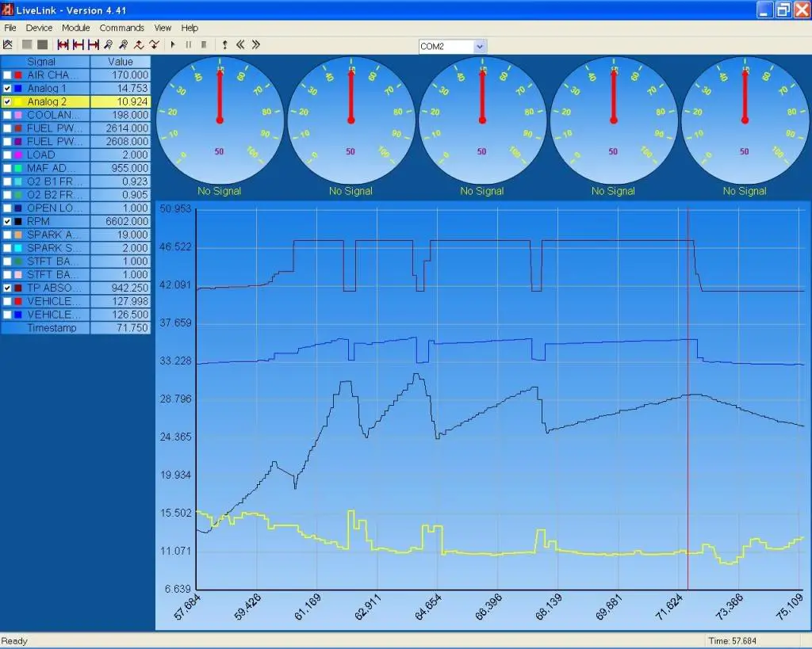Click the blue color swatch for Analog 1
This screenshot has width=812, height=649.
(18, 89)
